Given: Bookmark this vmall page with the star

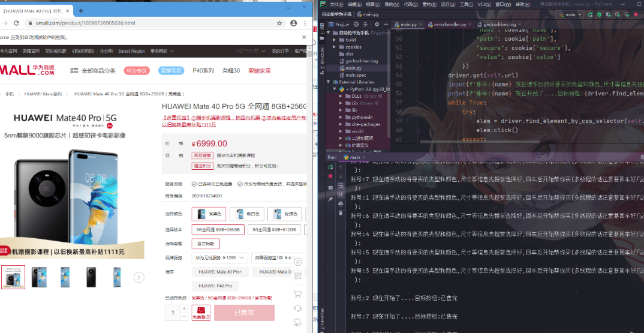Looking at the screenshot, I should pyautogui.click(x=279, y=23).
